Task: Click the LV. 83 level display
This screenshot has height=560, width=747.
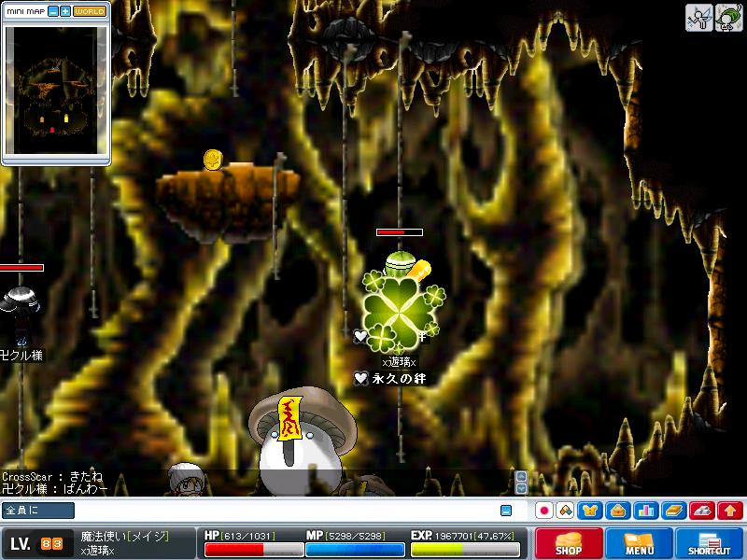Action: pos(36,543)
